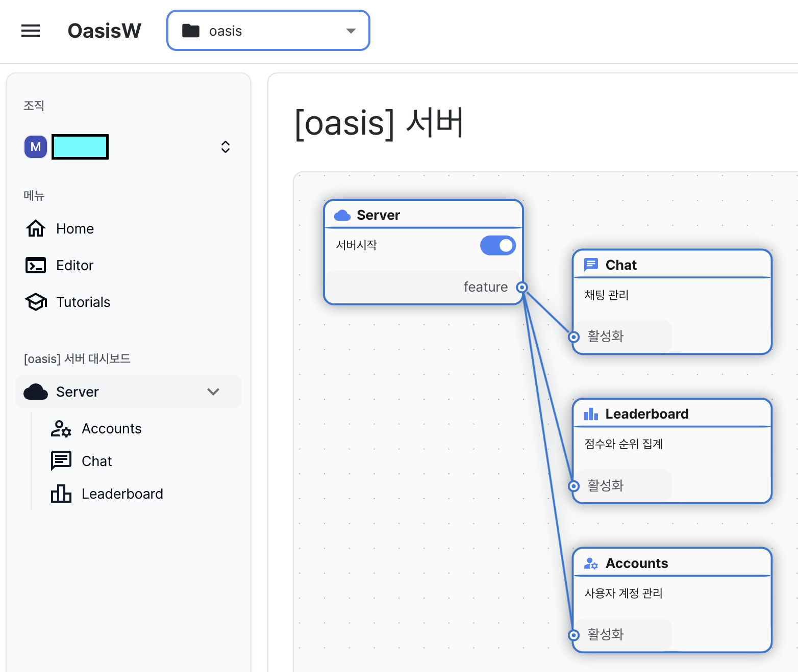Click the Leaderboard node bar chart icon
The height and width of the screenshot is (672, 798).
(591, 414)
